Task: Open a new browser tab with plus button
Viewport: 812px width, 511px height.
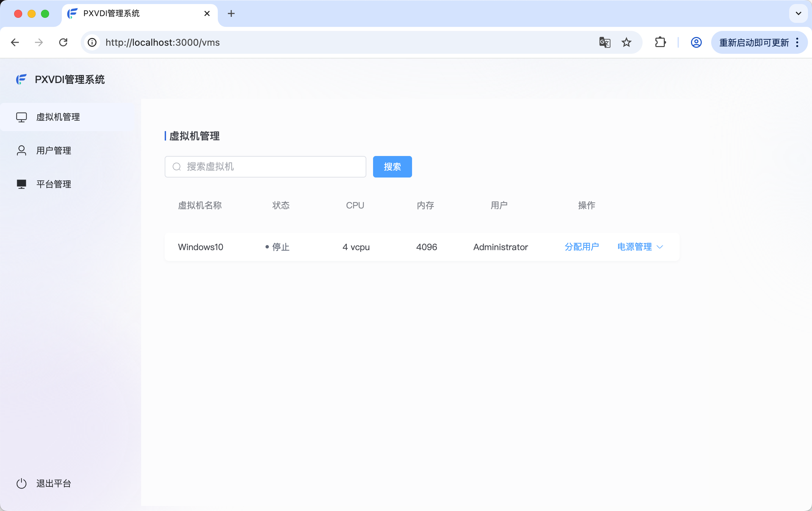Action: click(231, 13)
